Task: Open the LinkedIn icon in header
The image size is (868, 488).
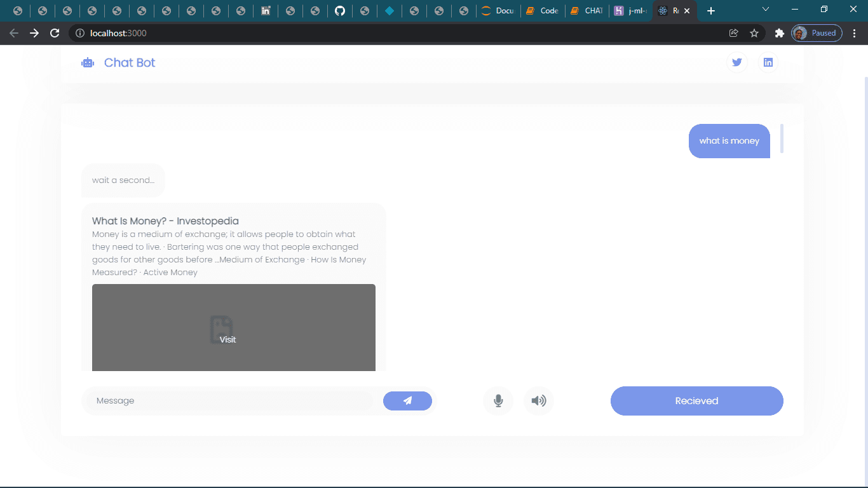Action: pos(768,62)
